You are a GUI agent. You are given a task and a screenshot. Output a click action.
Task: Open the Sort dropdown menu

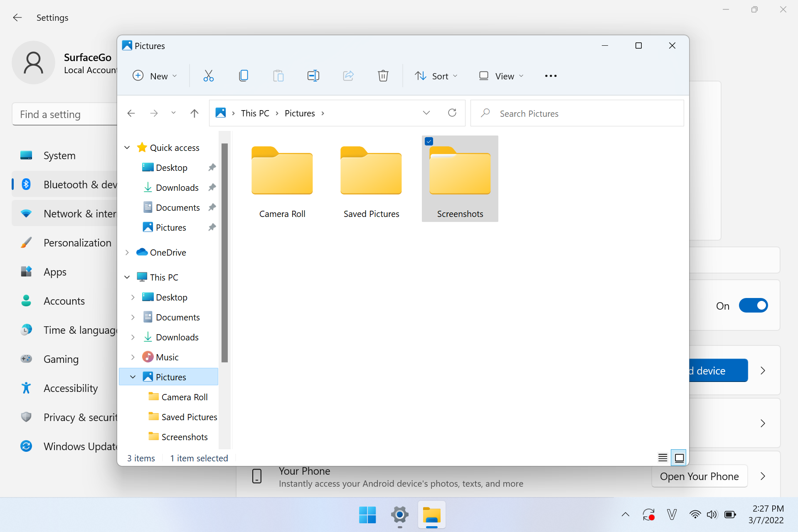436,76
